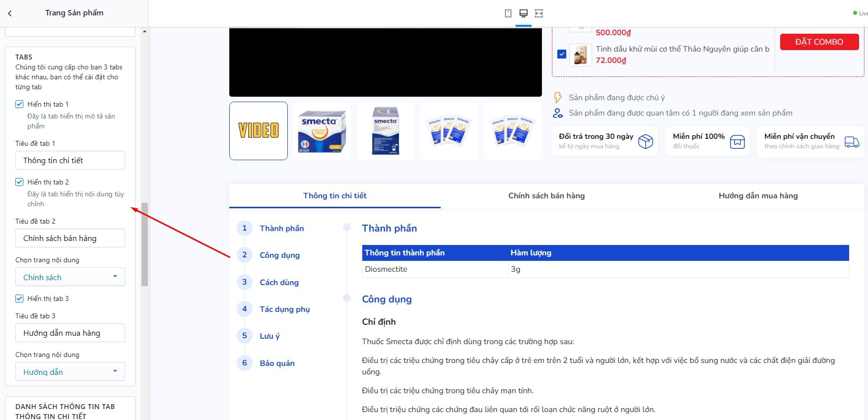This screenshot has height=420, width=868.
Task: Switch to mobile preview icon
Action: coord(508,13)
